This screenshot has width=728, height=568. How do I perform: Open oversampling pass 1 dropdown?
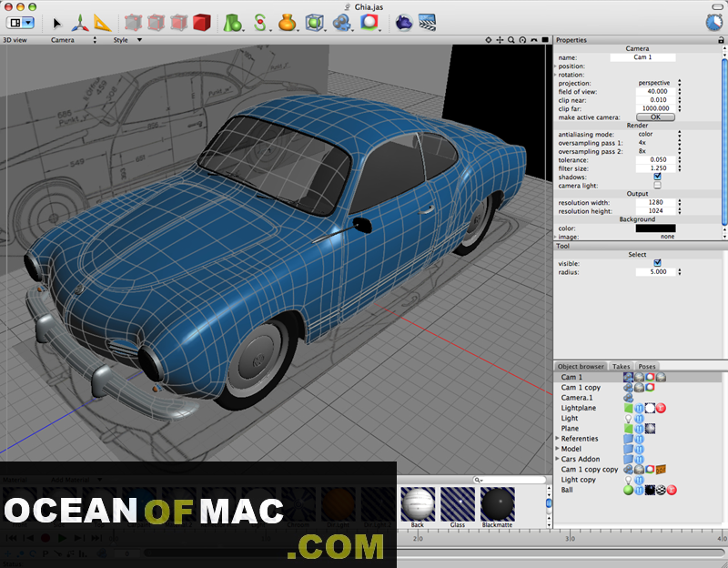(x=659, y=143)
